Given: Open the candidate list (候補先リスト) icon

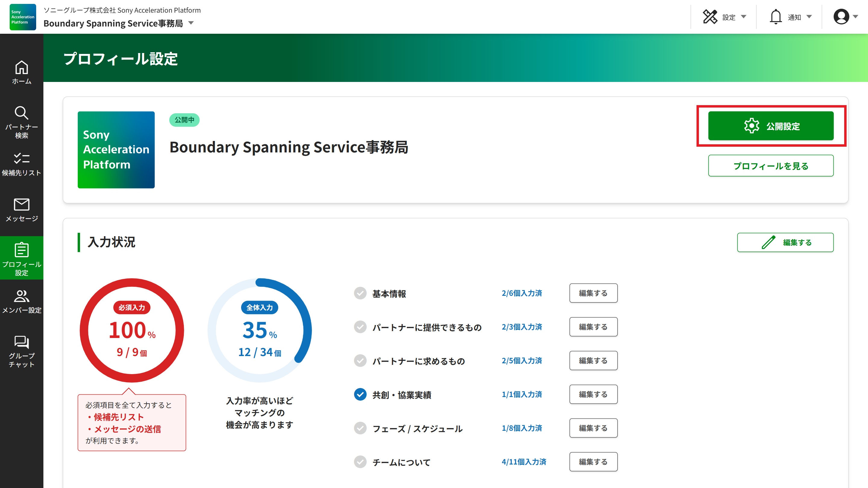Looking at the screenshot, I should click(22, 158).
